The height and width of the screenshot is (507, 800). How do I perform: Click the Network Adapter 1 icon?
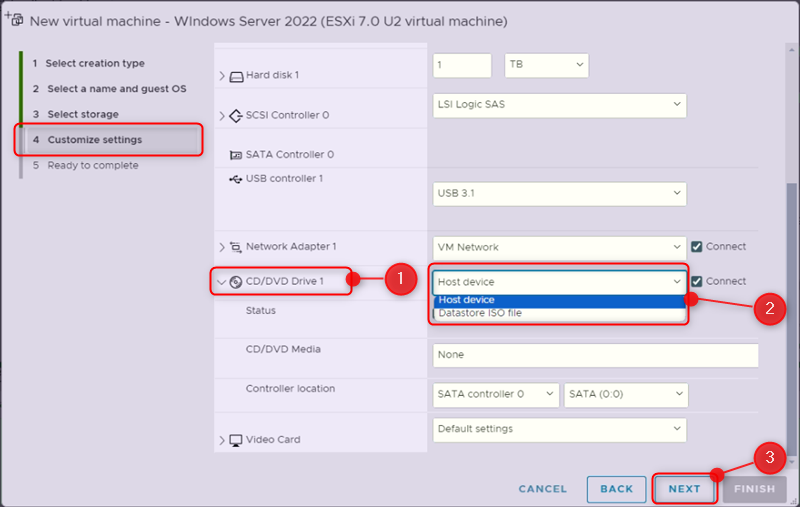tap(235, 247)
